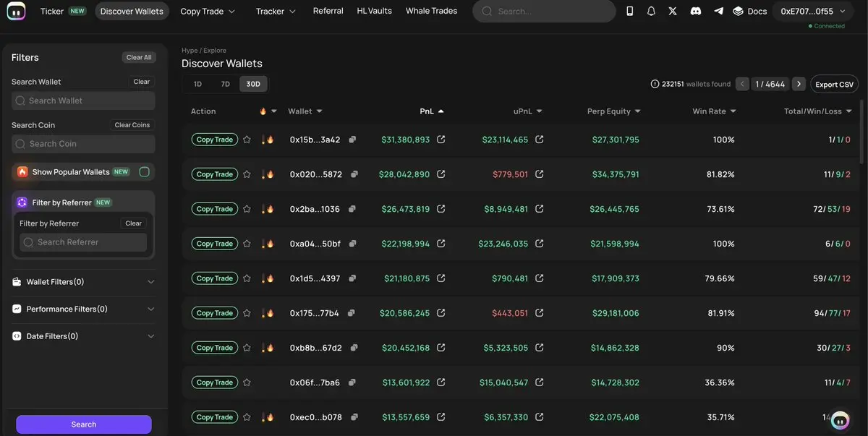This screenshot has width=868, height=436.
Task: Open the Ticker page
Action: coord(63,12)
